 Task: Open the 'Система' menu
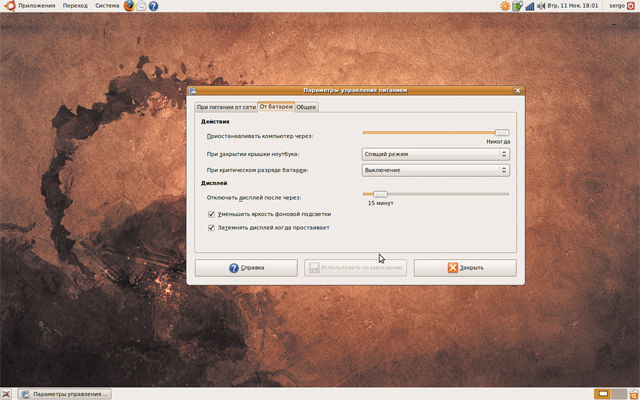click(x=107, y=6)
